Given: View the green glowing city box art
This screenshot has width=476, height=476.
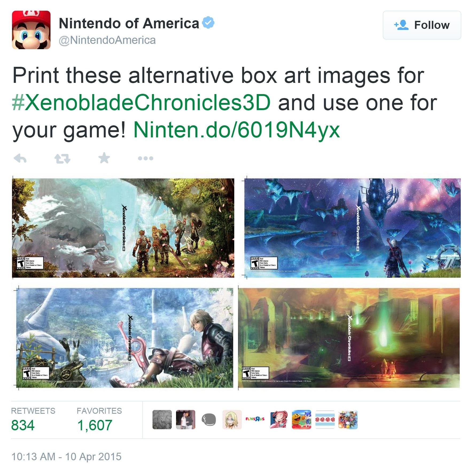Looking at the screenshot, I should point(349,338).
